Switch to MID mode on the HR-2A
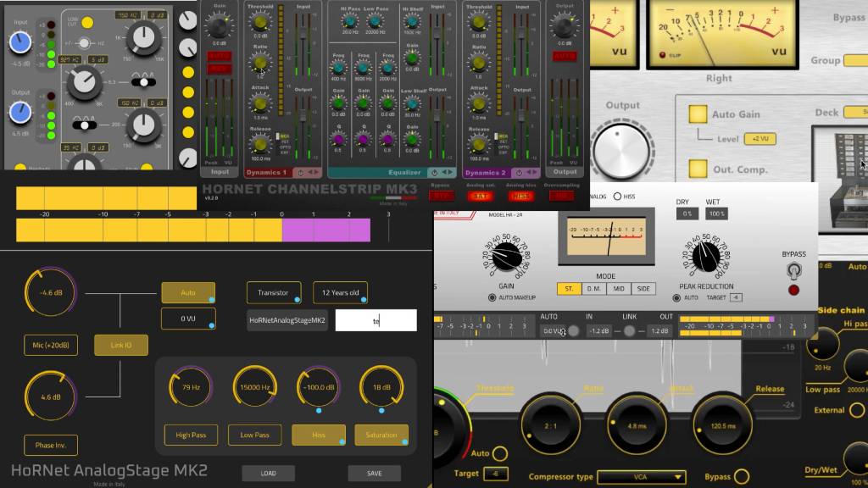The image size is (868, 488). tap(620, 288)
